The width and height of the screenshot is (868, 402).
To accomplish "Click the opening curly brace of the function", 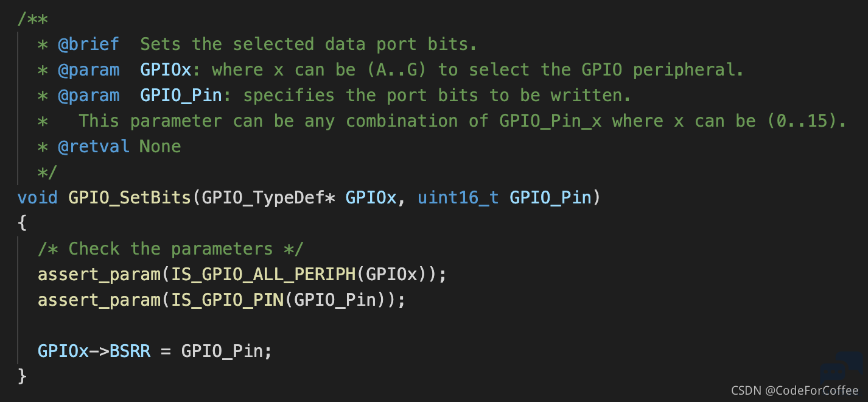I will click(23, 223).
